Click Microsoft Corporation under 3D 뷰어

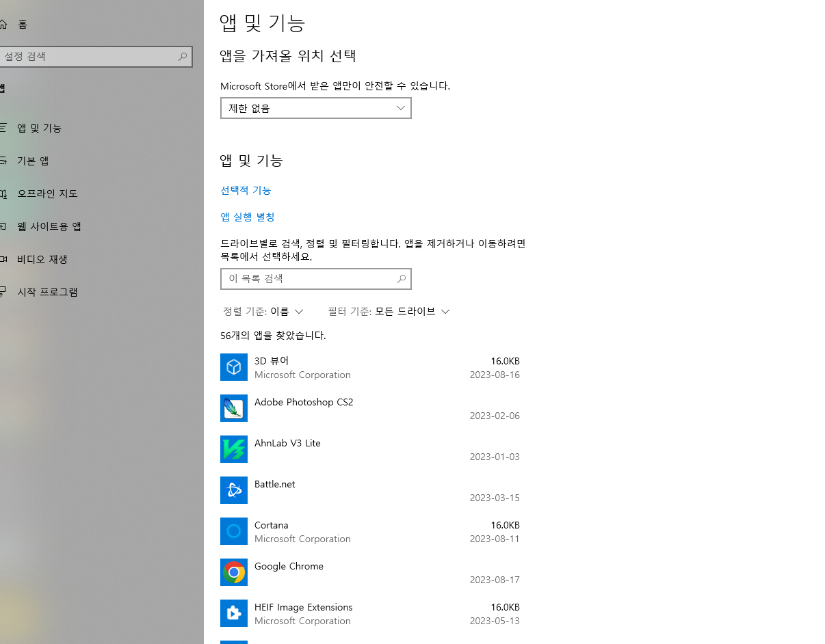pyautogui.click(x=302, y=375)
